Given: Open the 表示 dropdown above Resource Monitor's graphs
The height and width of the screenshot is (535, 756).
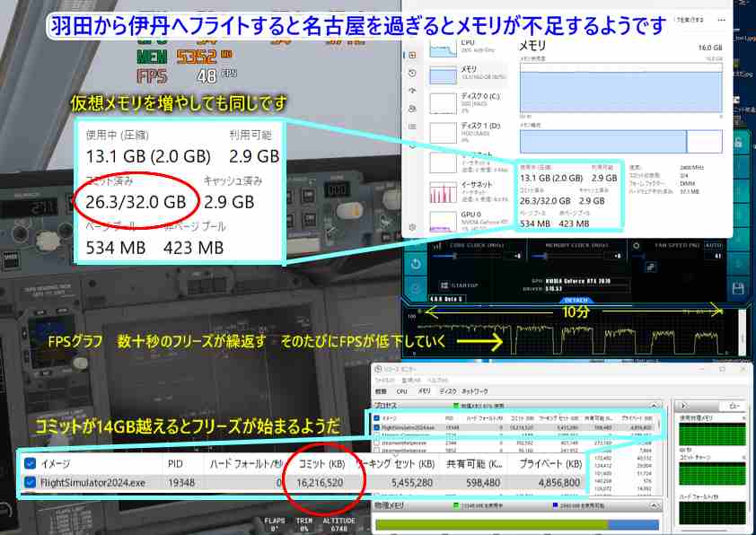Looking at the screenshot, I should (x=734, y=406).
